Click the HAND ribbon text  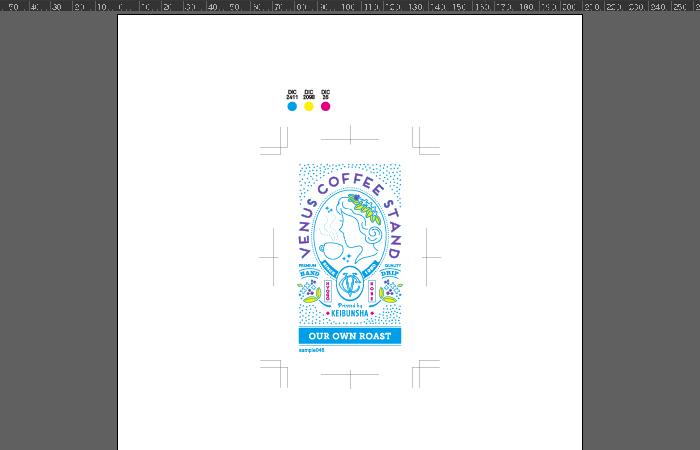point(309,273)
